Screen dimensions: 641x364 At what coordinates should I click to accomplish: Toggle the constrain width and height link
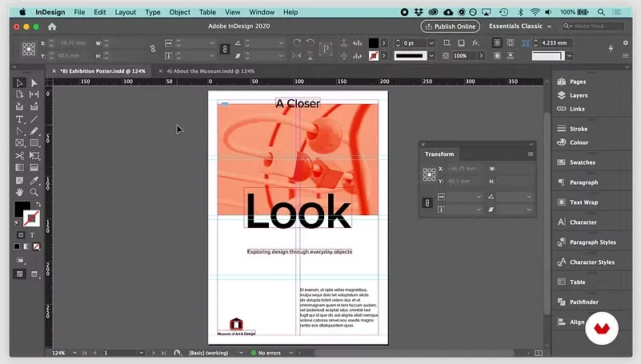tap(153, 49)
